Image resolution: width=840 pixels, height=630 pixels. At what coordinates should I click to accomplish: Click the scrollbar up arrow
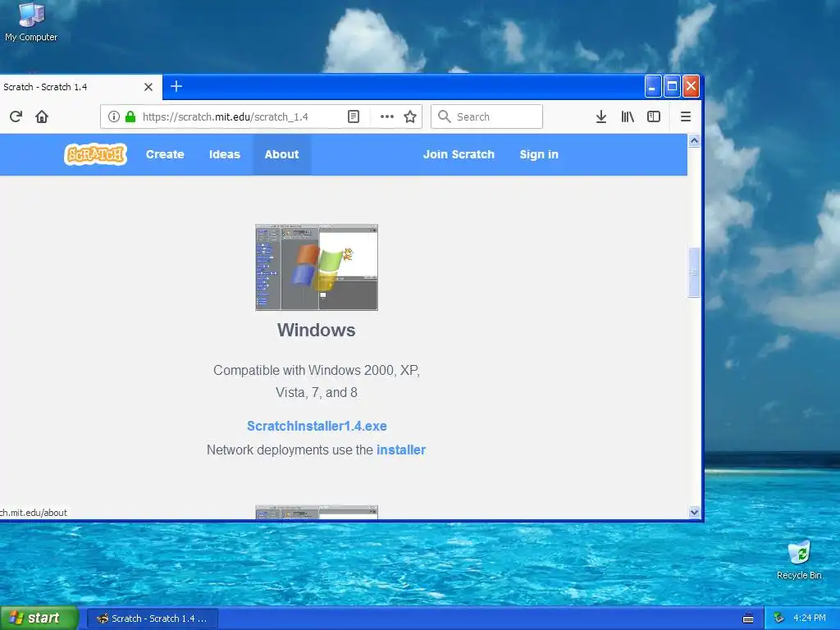click(694, 141)
